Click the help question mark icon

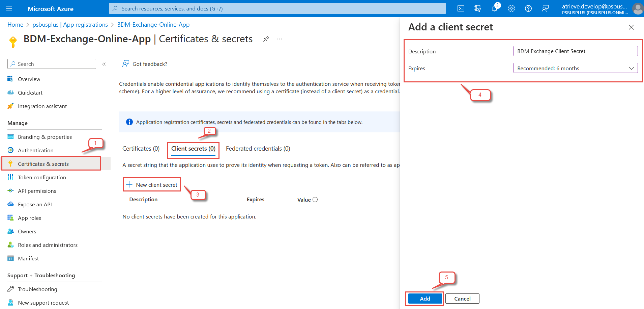[528, 9]
